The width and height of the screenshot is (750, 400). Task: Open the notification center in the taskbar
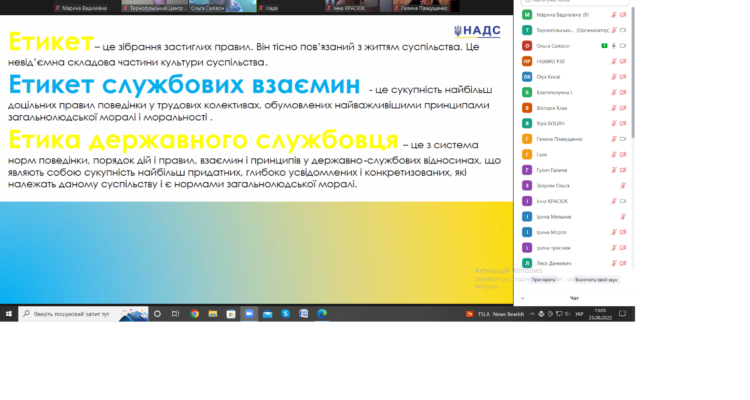click(x=622, y=314)
